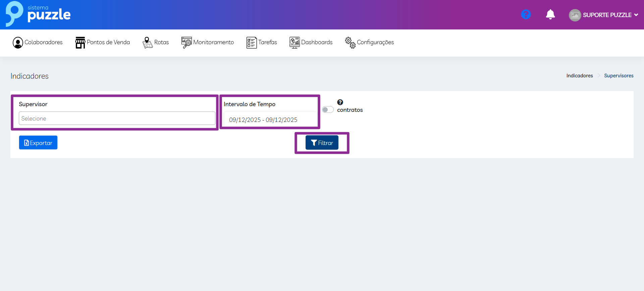The height and width of the screenshot is (291, 644).
Task: Click the Dashboards monitor icon
Action: click(294, 43)
